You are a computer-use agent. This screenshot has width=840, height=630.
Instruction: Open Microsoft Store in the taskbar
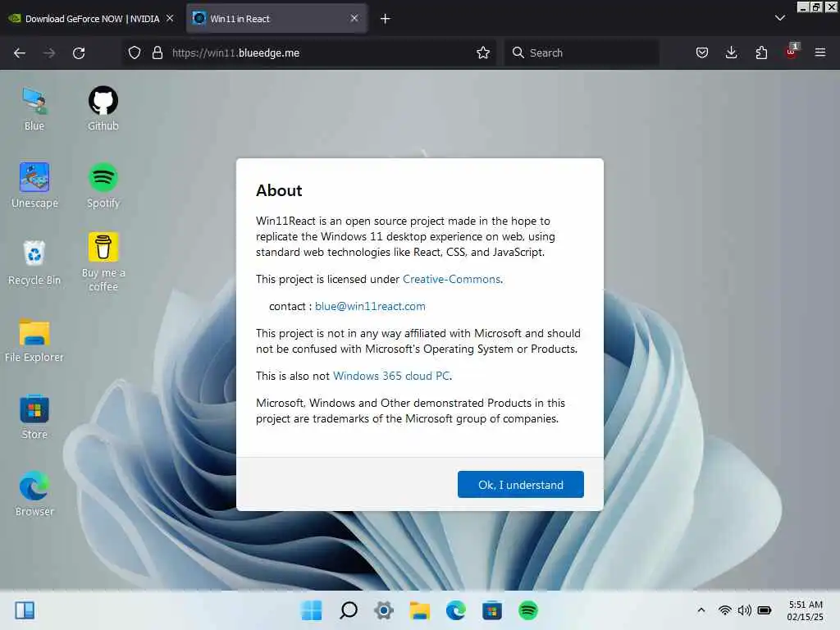[492, 610]
